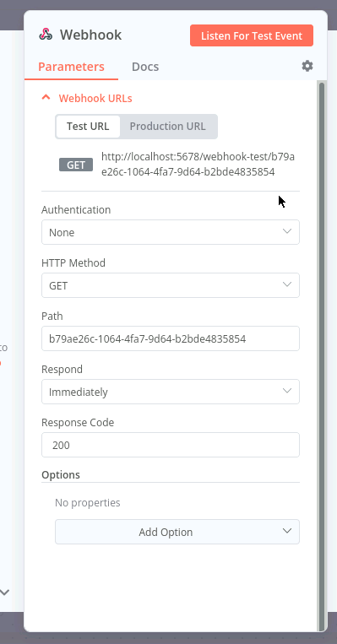Open the Add Option dropdown
Viewport: 337px width, 644px height.
coord(177,532)
